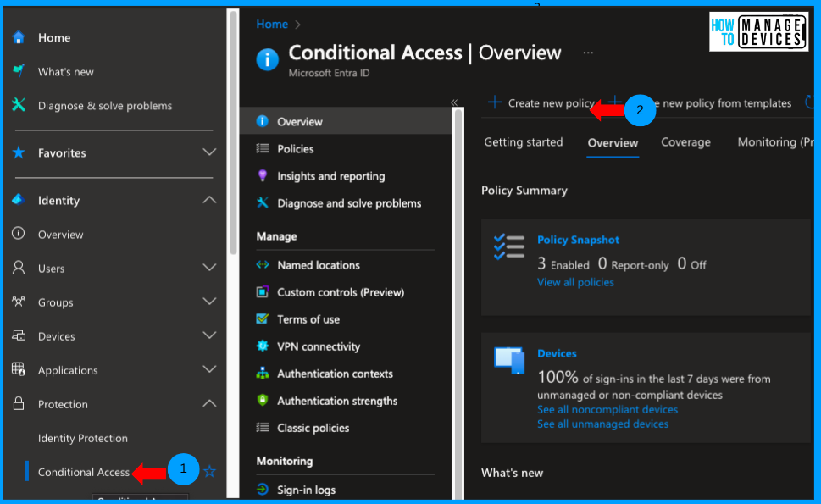
Task: Click the Policy Snapshot checklist icon
Action: point(508,246)
